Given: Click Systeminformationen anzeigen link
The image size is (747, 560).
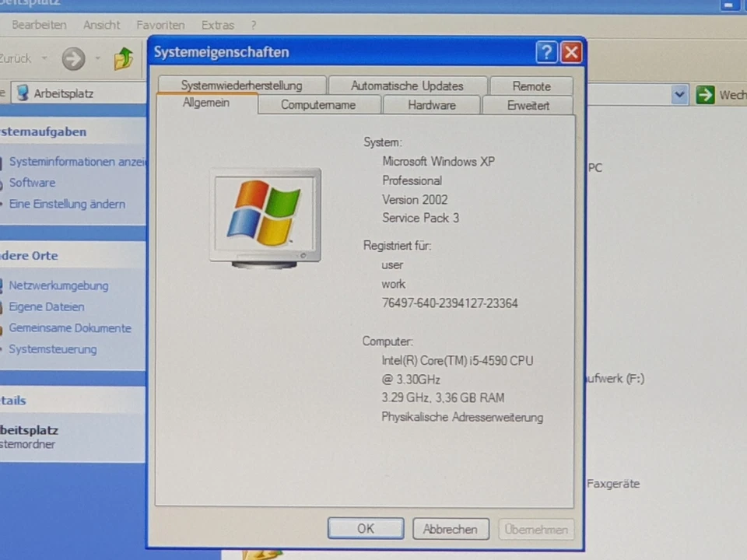Looking at the screenshot, I should pos(78,162).
